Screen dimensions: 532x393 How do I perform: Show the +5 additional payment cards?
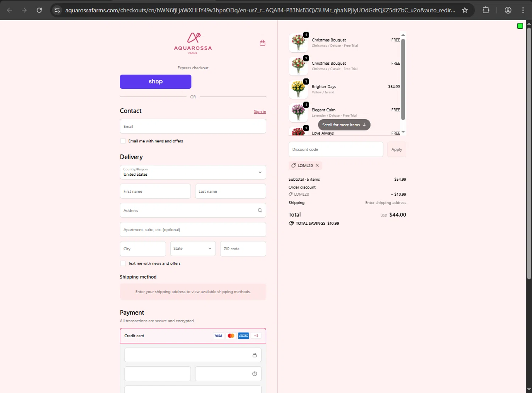pos(256,336)
